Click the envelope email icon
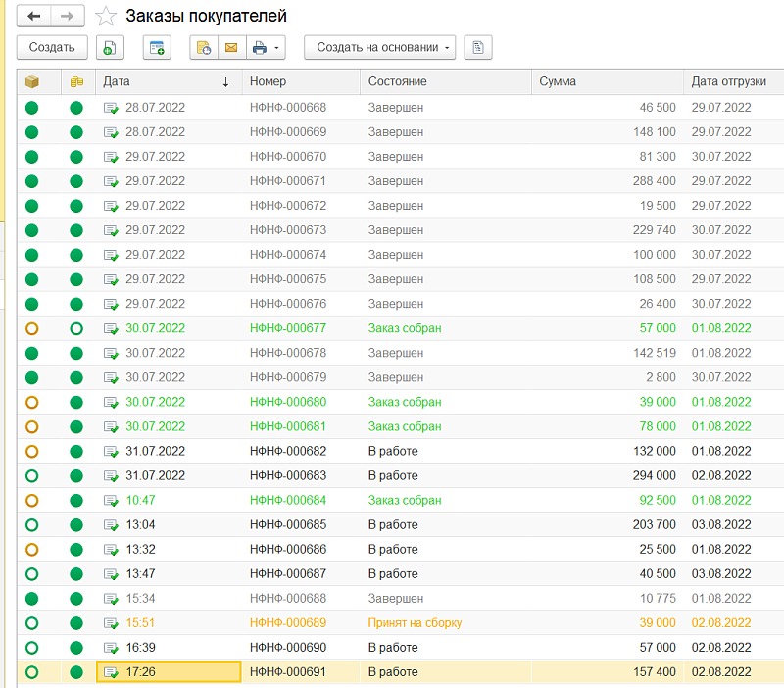 point(231,47)
